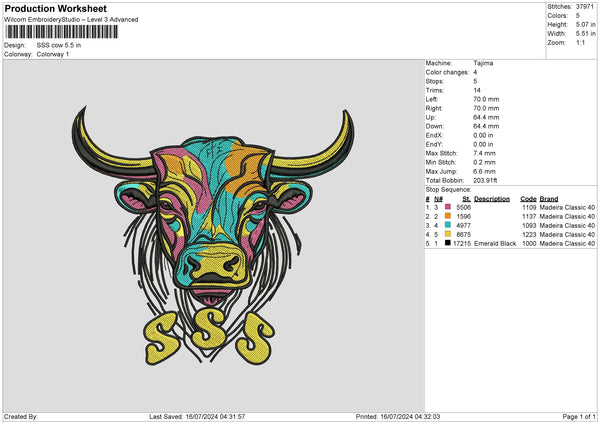Click 'Madeira Classic 40' in the Emerald Black row

(567, 243)
